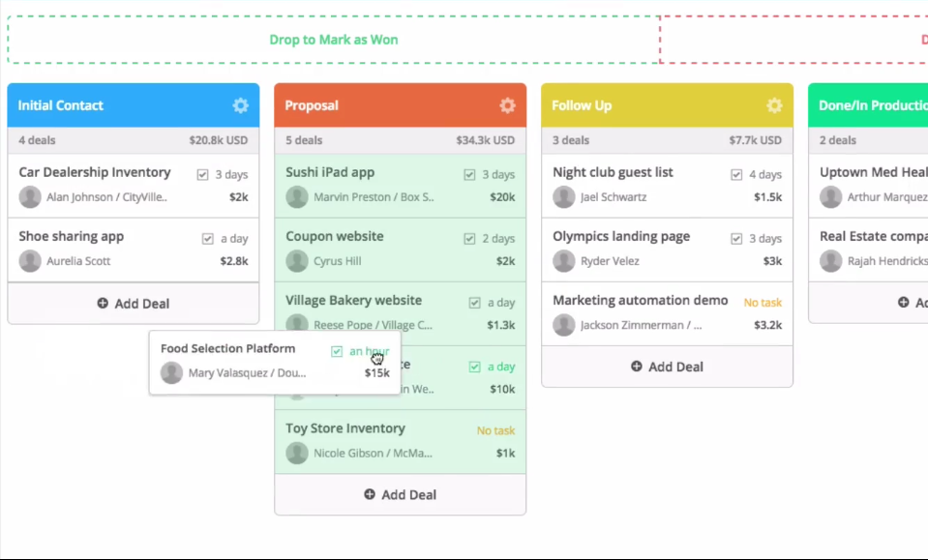Viewport: 928px width, 560px height.
Task: Open the Shoe sharing app deal
Action: 134,250
